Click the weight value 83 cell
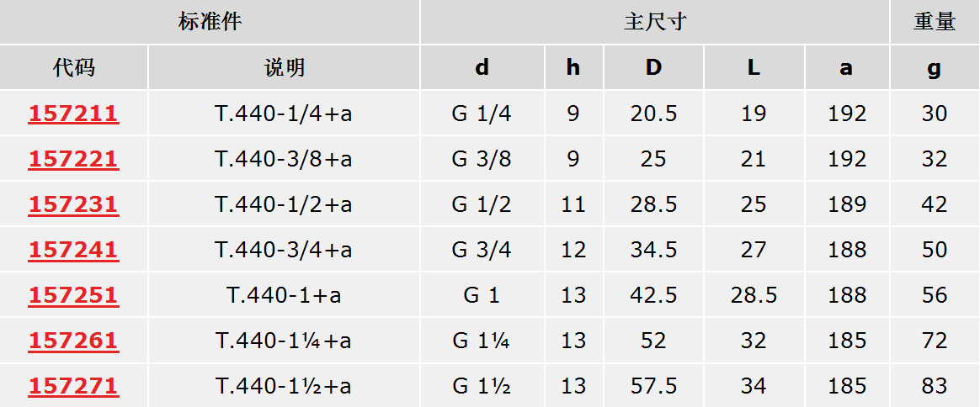 [x=935, y=386]
